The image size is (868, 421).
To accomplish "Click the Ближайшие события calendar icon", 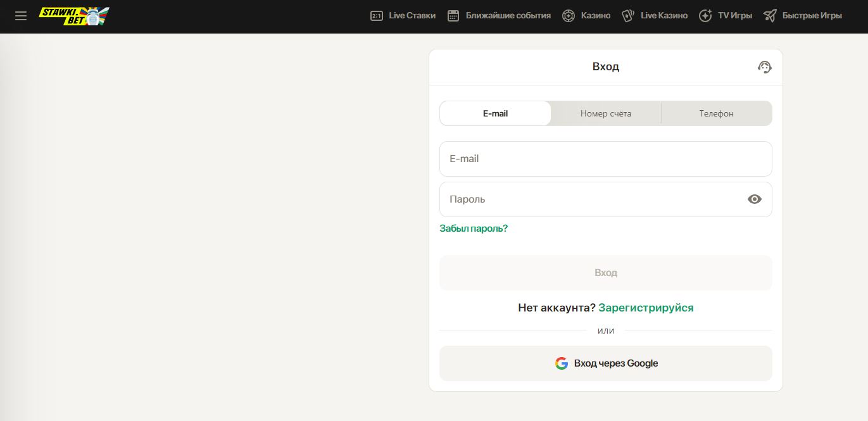I will [x=453, y=16].
